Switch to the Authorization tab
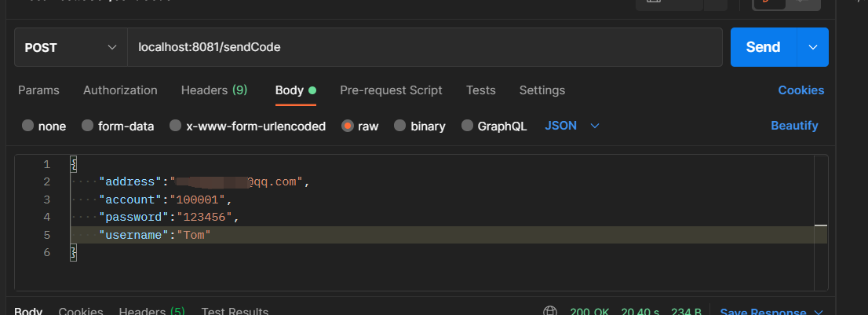Screen dimensions: 868x315 pos(120,90)
